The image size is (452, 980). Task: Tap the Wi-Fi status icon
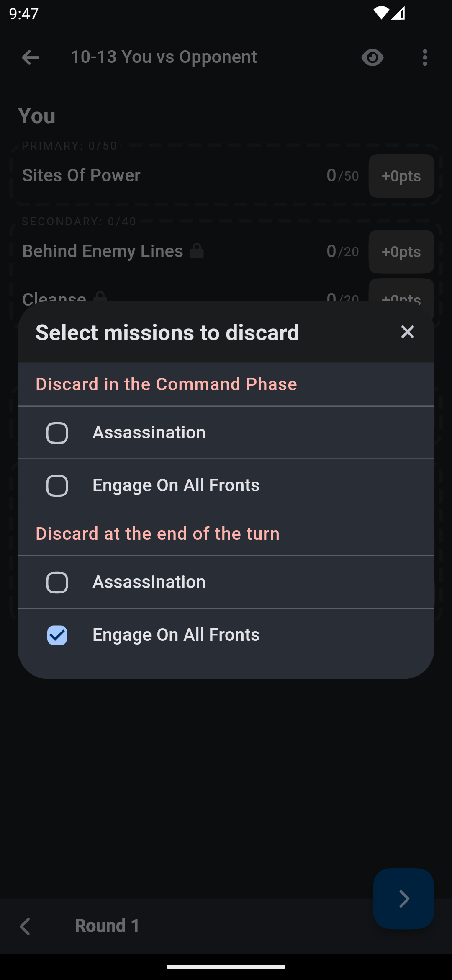(x=381, y=13)
